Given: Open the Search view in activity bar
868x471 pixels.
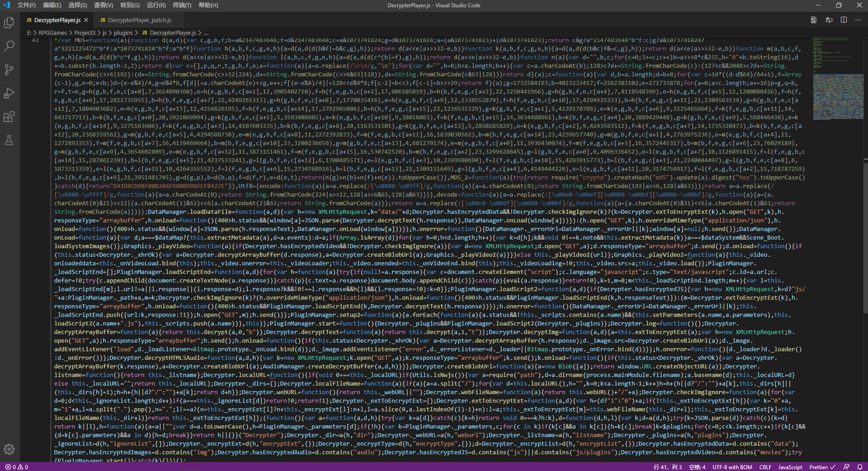Looking at the screenshot, I should point(9,46).
